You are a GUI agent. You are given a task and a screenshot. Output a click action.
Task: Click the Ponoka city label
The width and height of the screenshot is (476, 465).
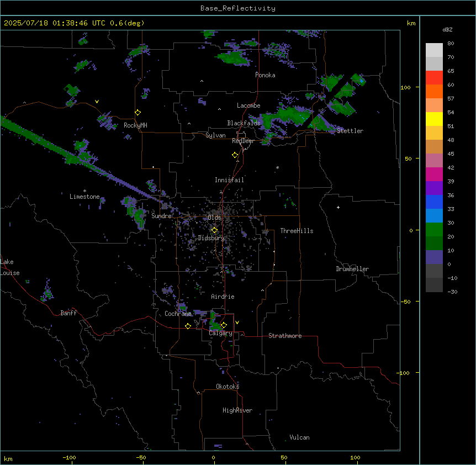coord(265,75)
